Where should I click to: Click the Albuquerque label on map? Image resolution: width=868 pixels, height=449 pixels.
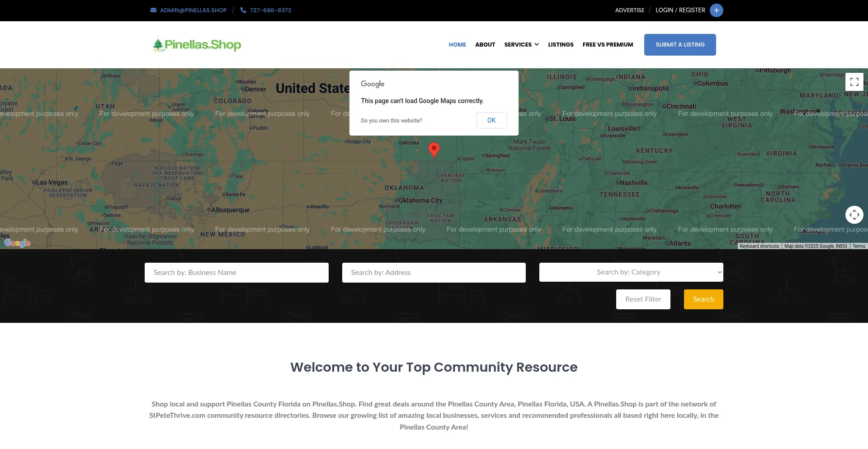click(x=230, y=210)
